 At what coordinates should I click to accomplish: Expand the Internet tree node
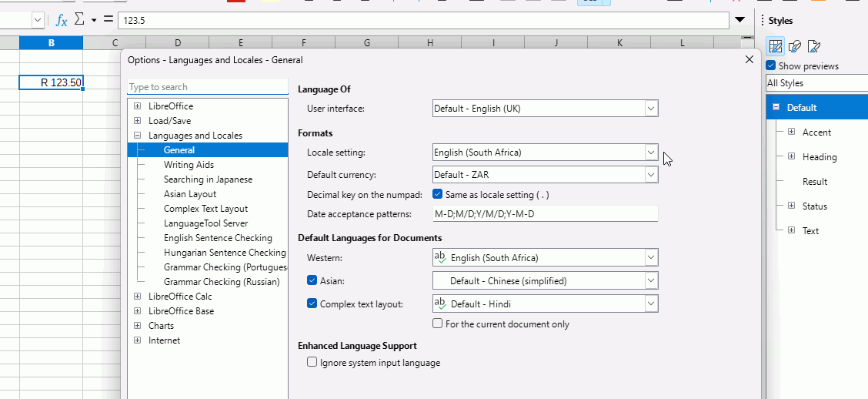pyautogui.click(x=137, y=340)
